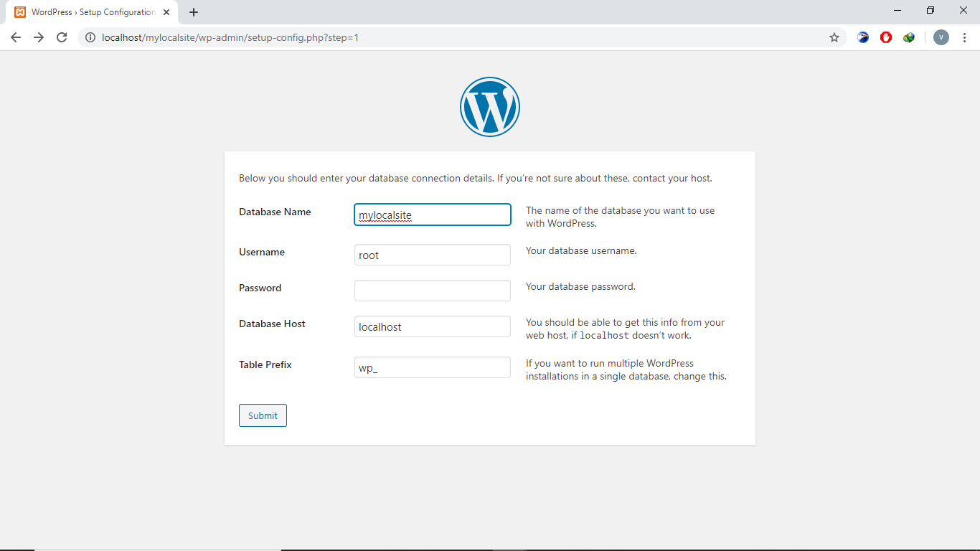This screenshot has width=980, height=551.
Task: Click 'Your database password.' description
Action: click(x=580, y=286)
